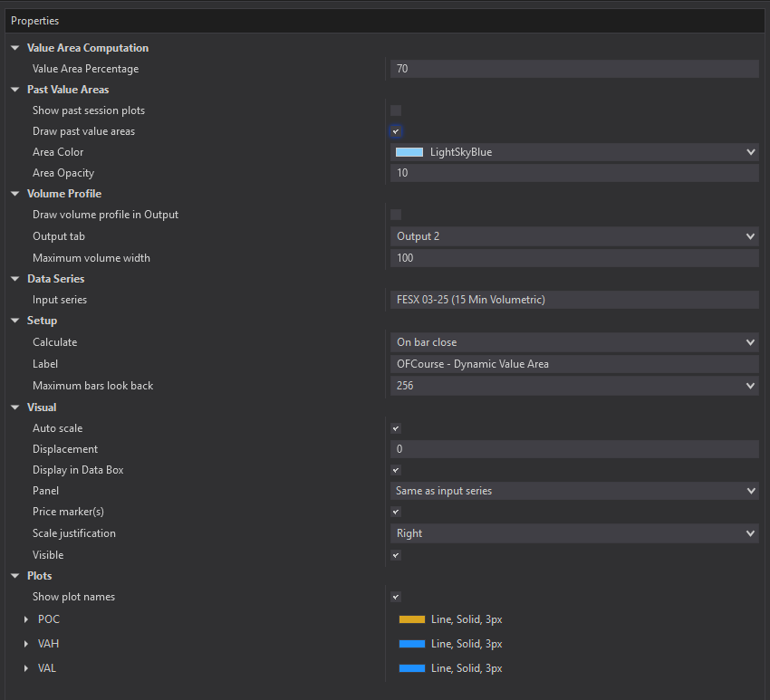This screenshot has width=770, height=700.
Task: Collapse the Value Area Computation section
Action: [15, 48]
